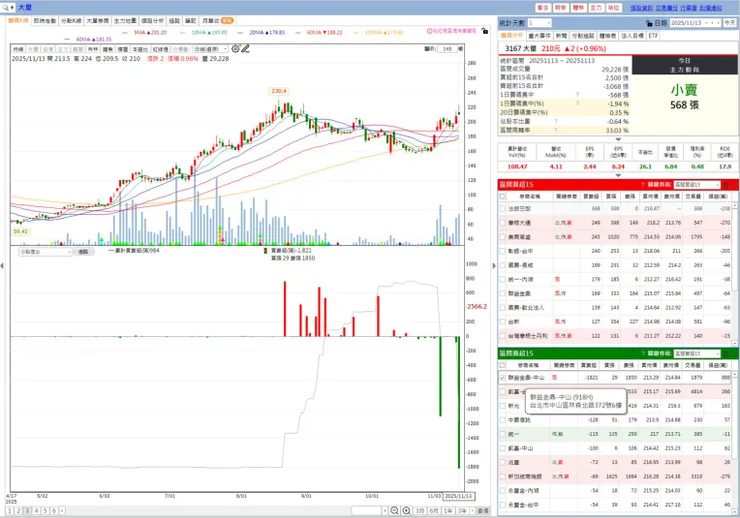Click the 5MA legend color line marker

tap(125, 33)
